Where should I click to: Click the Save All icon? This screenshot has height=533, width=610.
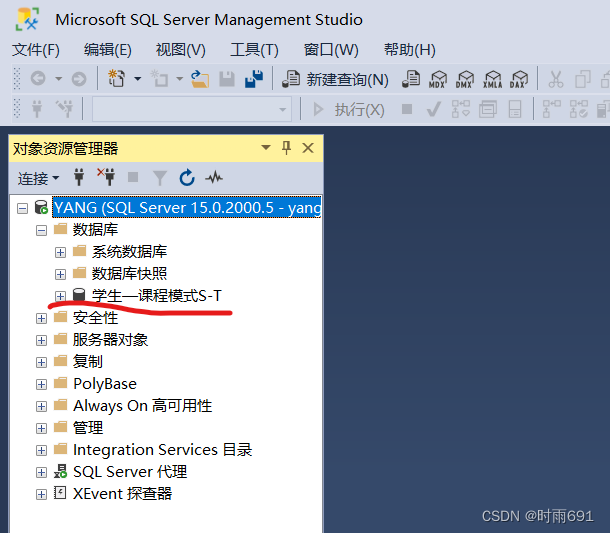click(x=254, y=79)
